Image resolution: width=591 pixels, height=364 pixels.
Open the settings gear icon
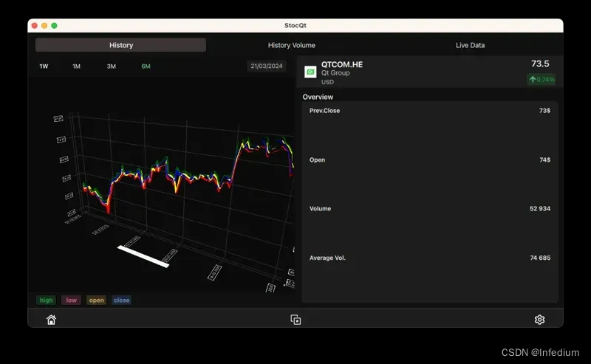pos(539,320)
